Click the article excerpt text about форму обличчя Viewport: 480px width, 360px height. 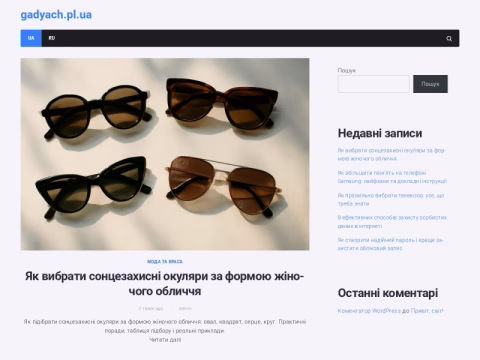[x=165, y=326]
